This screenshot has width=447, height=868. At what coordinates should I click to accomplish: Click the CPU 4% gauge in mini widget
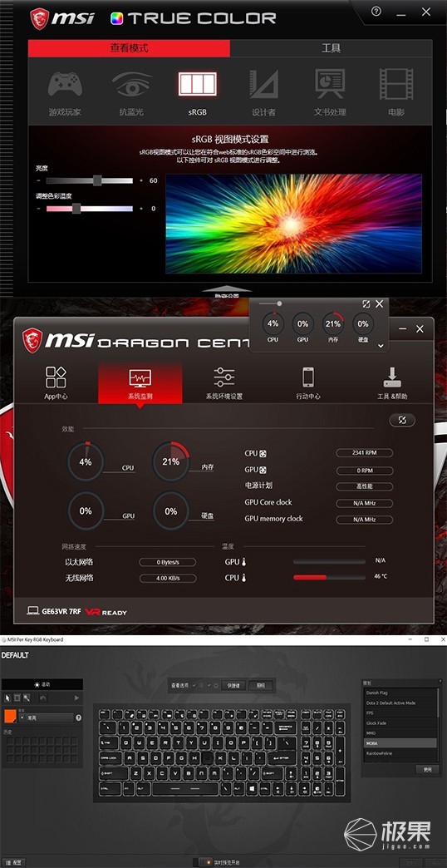coord(273,324)
